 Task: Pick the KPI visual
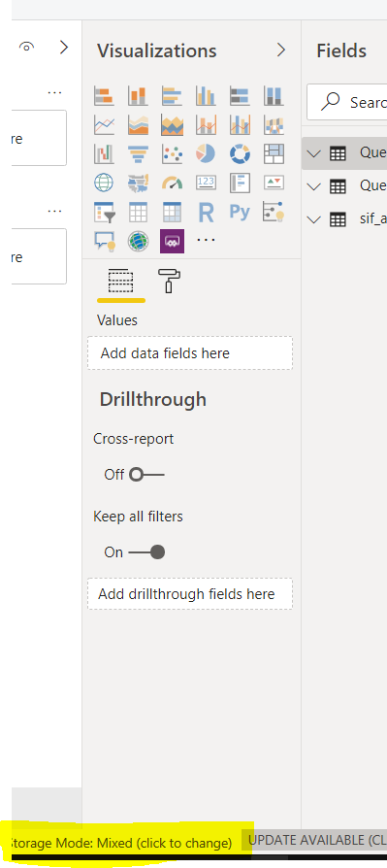coord(274,183)
